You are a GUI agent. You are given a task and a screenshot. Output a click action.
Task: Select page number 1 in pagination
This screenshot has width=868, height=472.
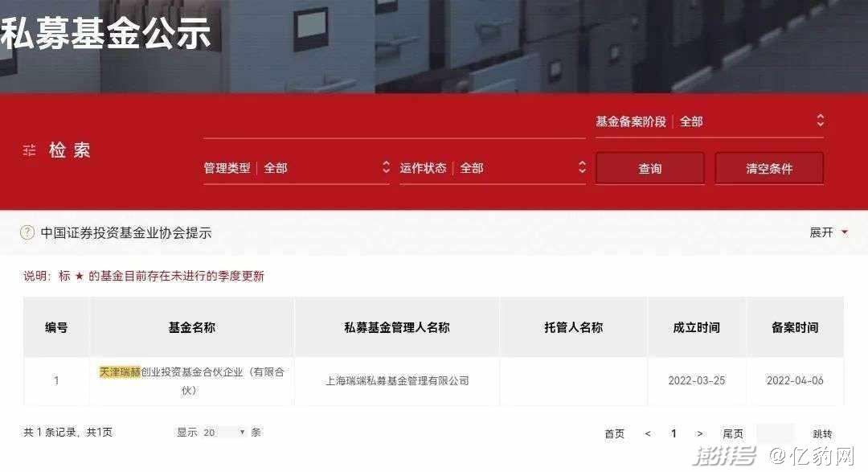[x=674, y=433]
